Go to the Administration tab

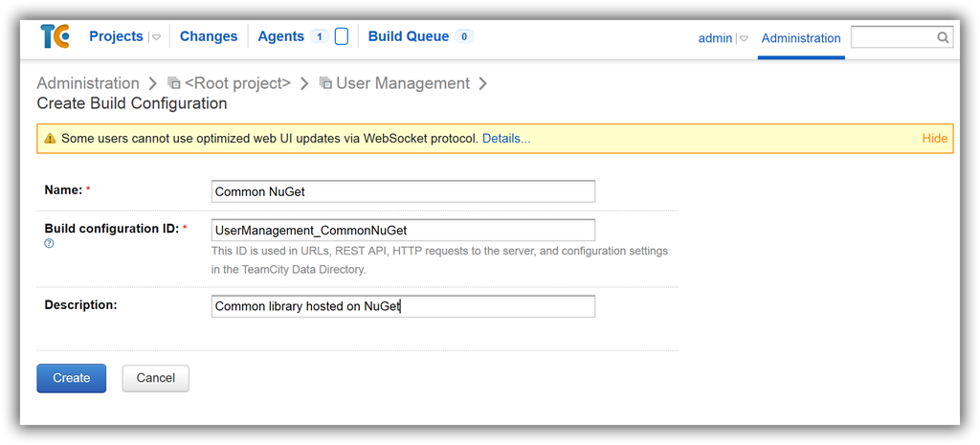pos(801,38)
